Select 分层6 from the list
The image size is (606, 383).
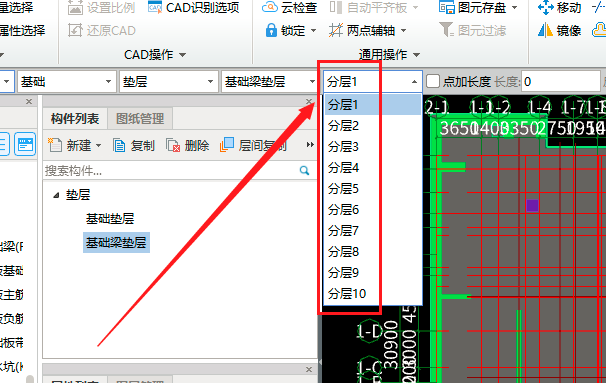(373, 209)
